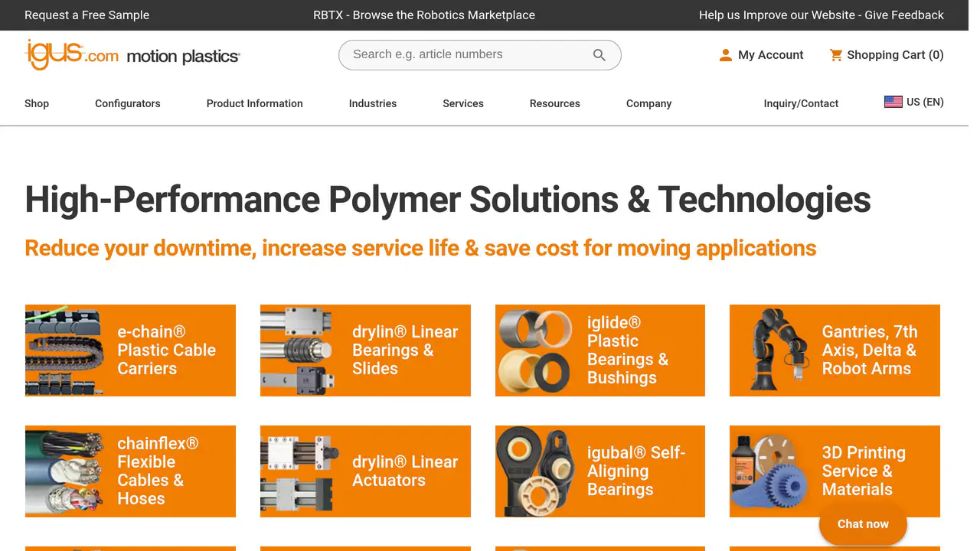Open the Resources menu
This screenshot has height=551, width=980.
[x=555, y=103]
